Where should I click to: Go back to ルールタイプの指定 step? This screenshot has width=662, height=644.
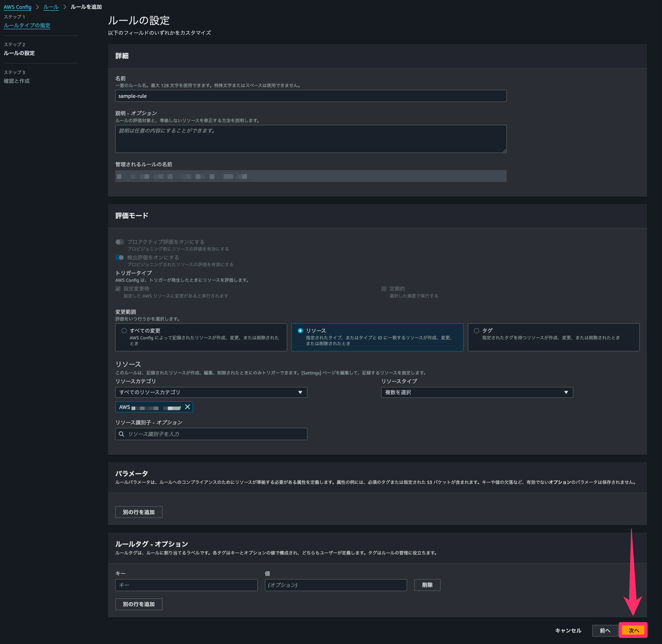[x=27, y=25]
